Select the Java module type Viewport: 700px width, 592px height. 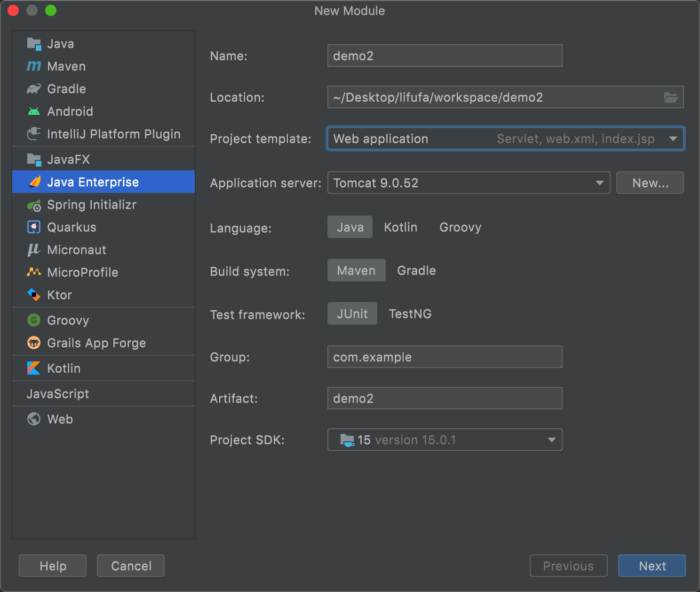coord(103,44)
